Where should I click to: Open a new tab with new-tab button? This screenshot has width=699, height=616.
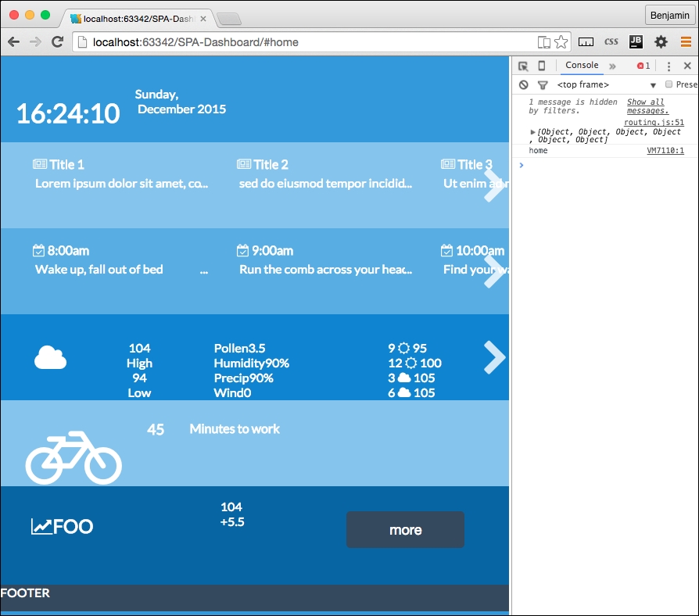[x=229, y=20]
